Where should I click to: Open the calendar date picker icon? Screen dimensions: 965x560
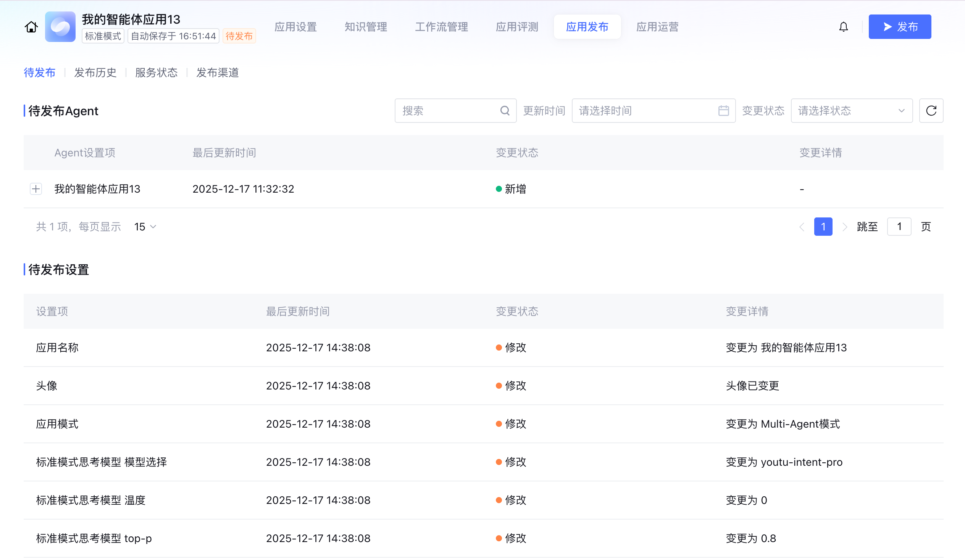tap(723, 111)
